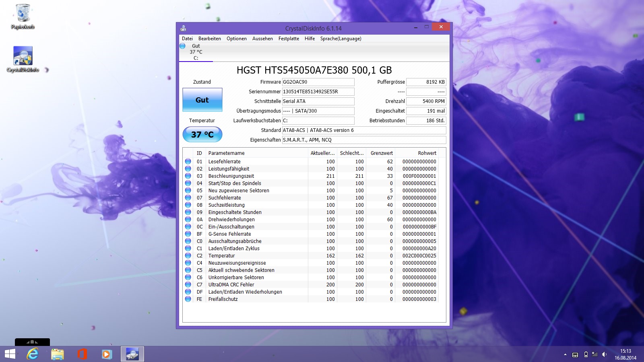Click the status orb for Suchzeitleistung
Screen dimensions: 644x362
tap(188, 205)
